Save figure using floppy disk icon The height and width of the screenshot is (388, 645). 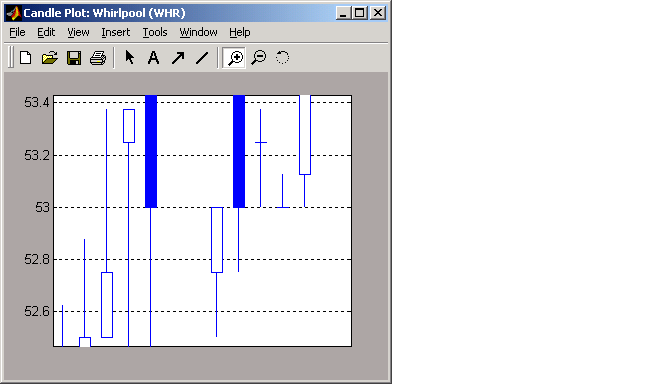[74, 58]
